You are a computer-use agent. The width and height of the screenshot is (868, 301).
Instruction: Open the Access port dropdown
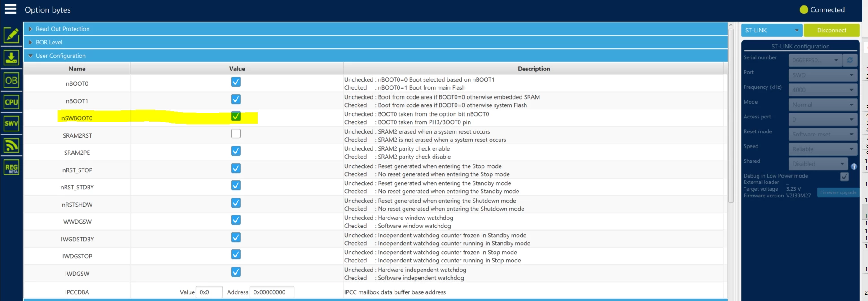823,119
